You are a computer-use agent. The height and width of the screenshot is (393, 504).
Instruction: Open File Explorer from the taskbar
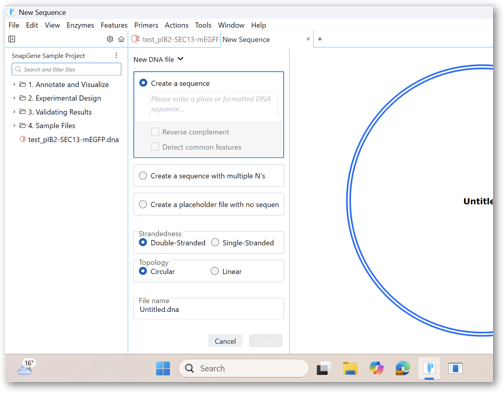point(350,368)
